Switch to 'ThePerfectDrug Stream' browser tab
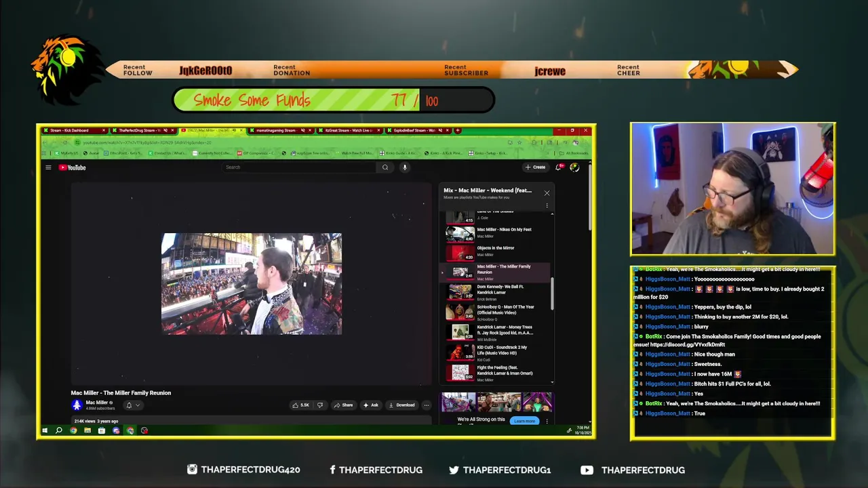The height and width of the screenshot is (488, 868). (143, 130)
